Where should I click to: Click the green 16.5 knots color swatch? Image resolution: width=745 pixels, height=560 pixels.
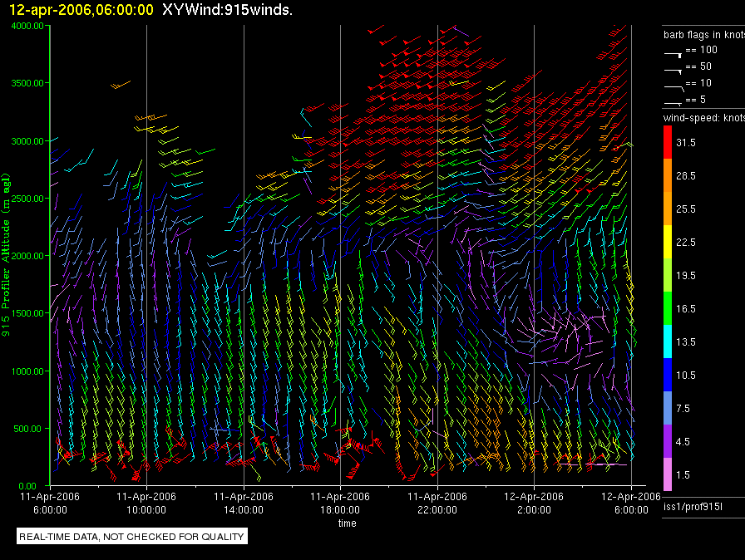[x=668, y=308]
